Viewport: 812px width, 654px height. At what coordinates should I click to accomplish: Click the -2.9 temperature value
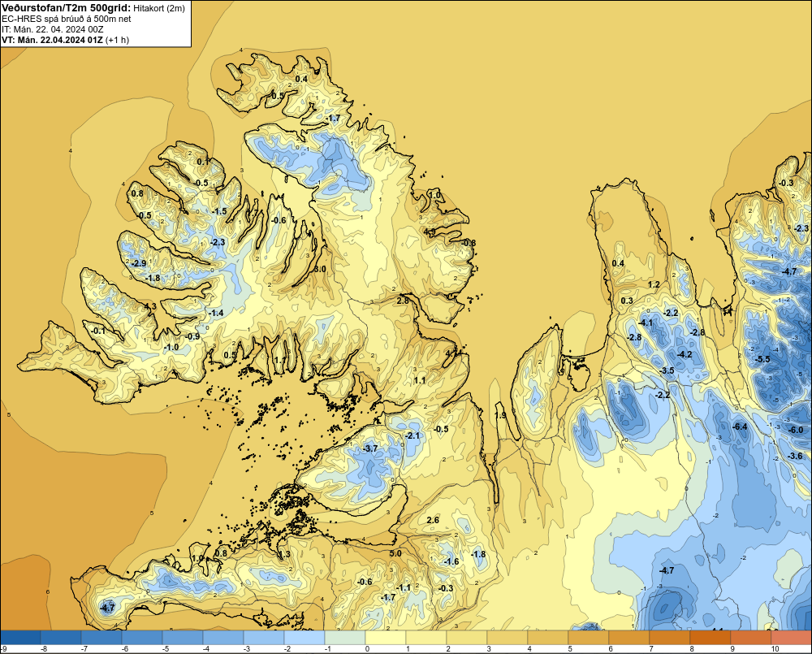139,263
